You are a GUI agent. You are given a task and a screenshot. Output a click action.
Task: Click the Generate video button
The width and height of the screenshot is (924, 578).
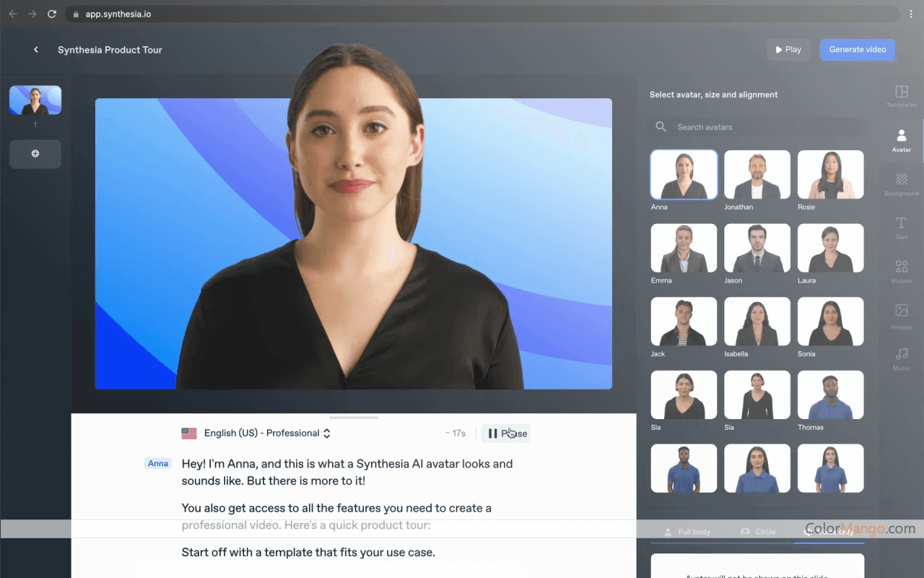click(857, 50)
